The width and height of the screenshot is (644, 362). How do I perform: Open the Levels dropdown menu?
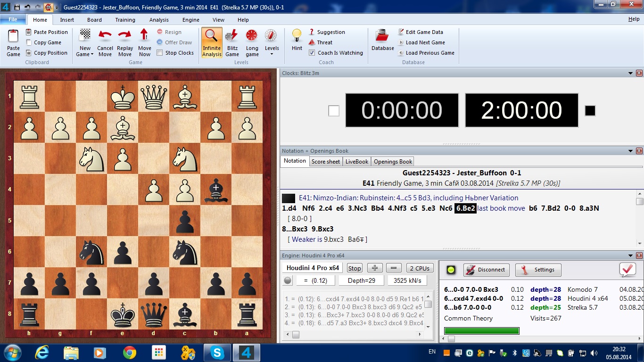coord(272,54)
